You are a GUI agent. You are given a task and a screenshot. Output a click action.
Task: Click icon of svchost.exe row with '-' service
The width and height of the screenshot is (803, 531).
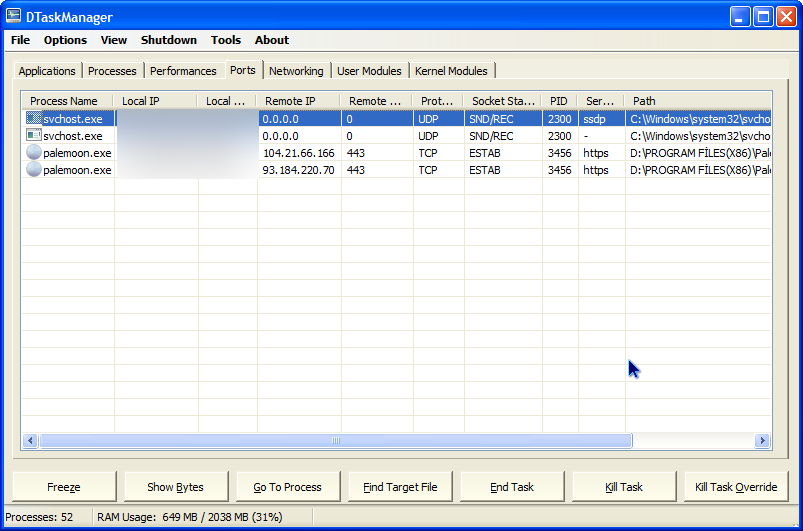pos(34,135)
